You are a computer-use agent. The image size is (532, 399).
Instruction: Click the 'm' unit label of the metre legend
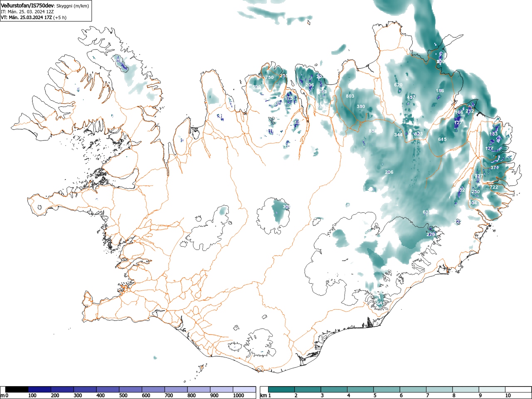tap(2, 396)
